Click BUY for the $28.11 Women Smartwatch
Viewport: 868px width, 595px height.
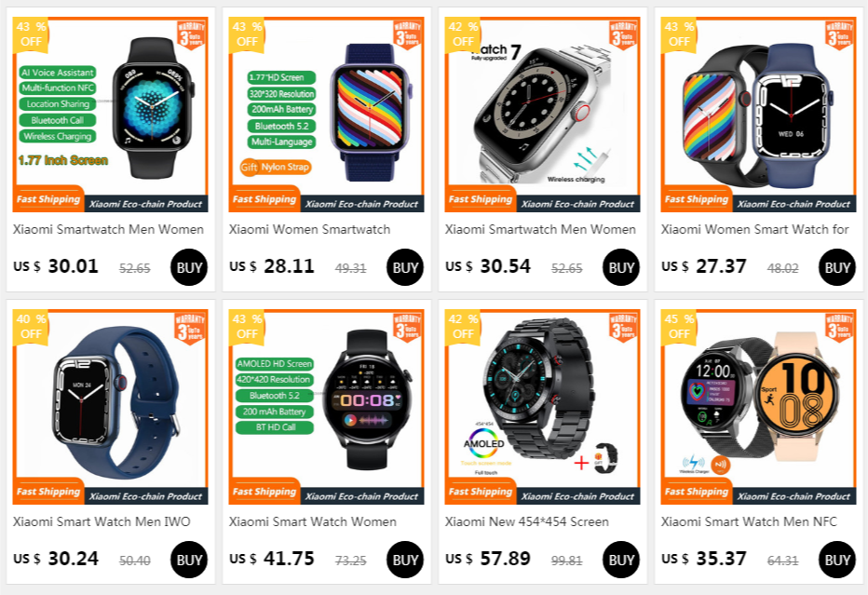404,267
